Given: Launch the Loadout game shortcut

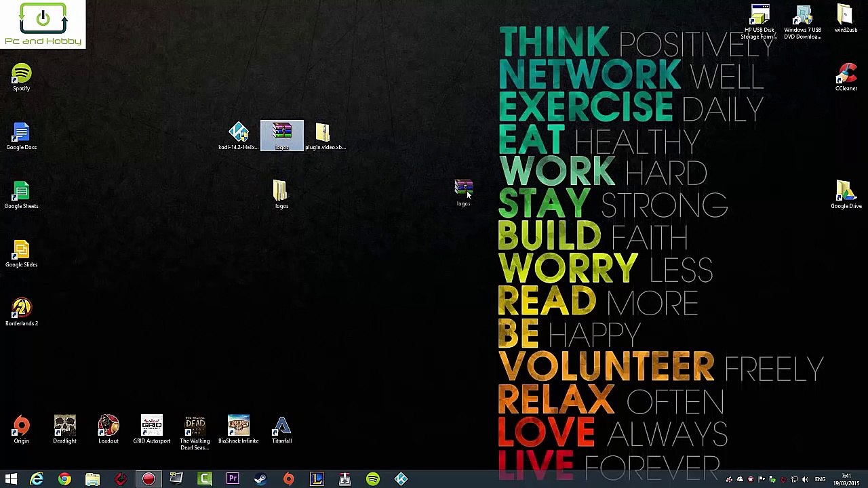Looking at the screenshot, I should pyautogui.click(x=108, y=430).
